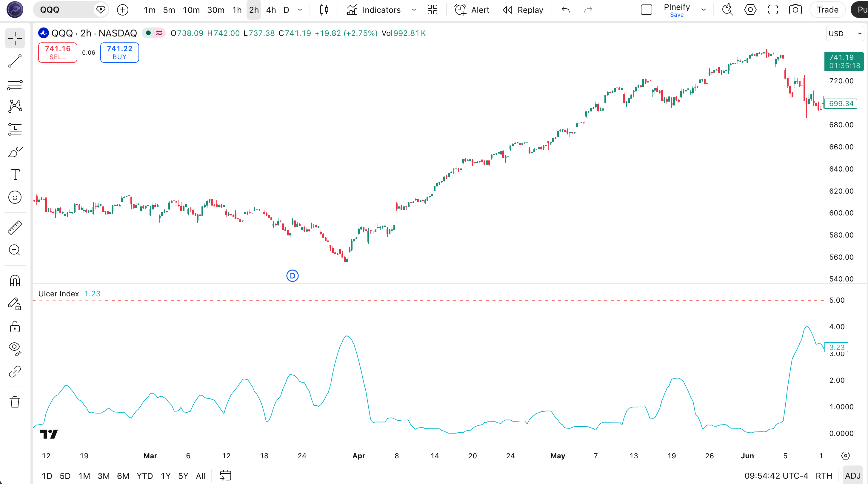Select the crosshair cursor tool

point(15,39)
